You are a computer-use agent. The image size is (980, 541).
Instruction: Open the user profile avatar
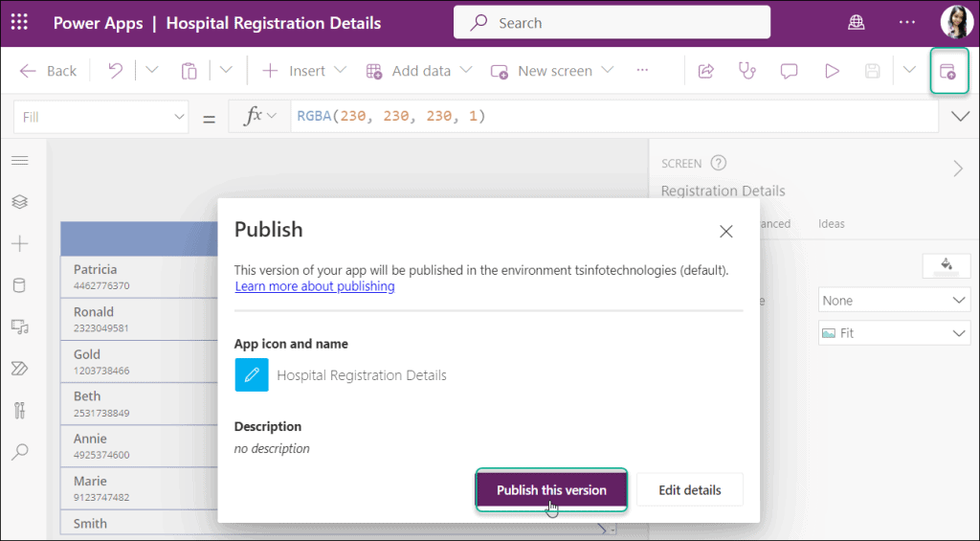956,23
